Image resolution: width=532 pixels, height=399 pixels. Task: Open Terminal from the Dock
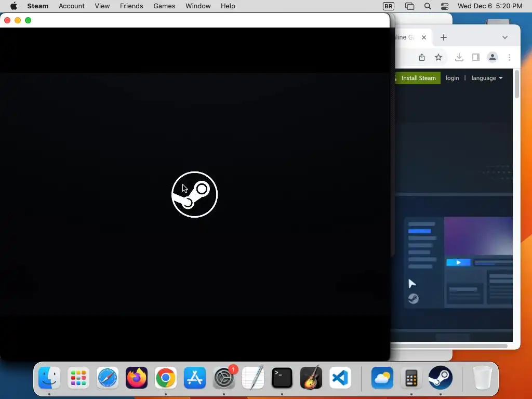click(x=282, y=378)
